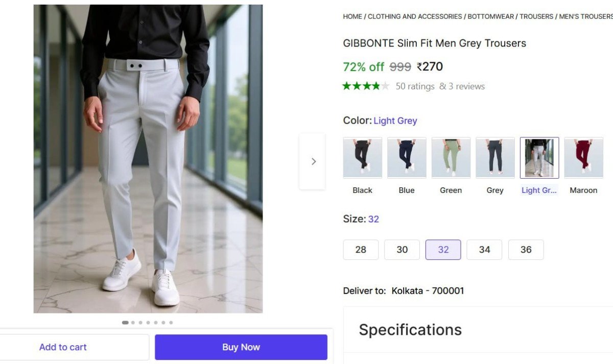Click the next image arrow
Image resolution: width=613 pixels, height=364 pixels.
click(x=313, y=161)
